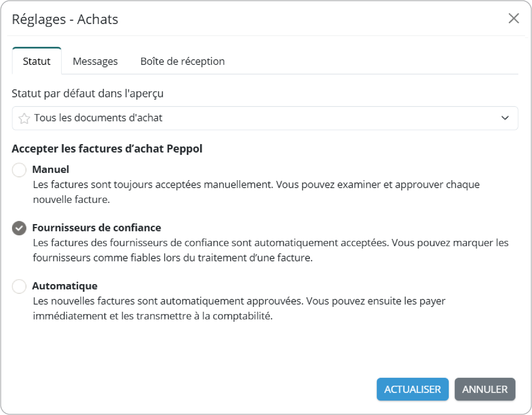The width and height of the screenshot is (532, 415).
Task: Close the Réglages - Achats dialog
Action: point(514,18)
